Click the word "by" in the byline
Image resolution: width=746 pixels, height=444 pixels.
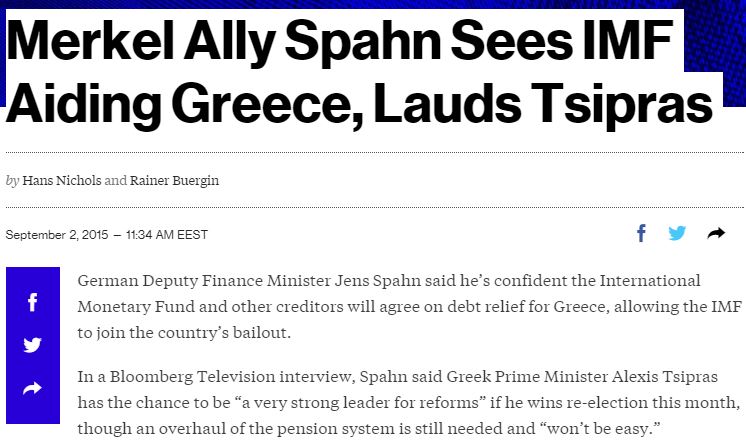(x=12, y=180)
